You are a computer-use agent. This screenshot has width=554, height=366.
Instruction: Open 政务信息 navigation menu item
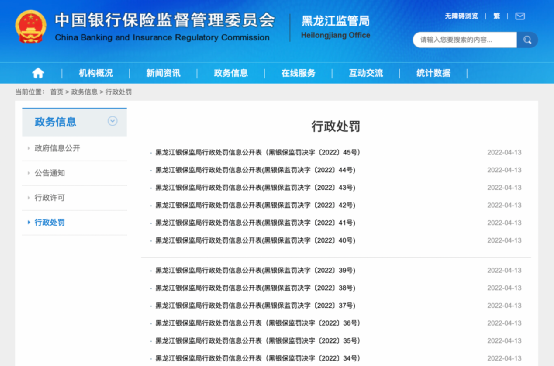point(231,73)
